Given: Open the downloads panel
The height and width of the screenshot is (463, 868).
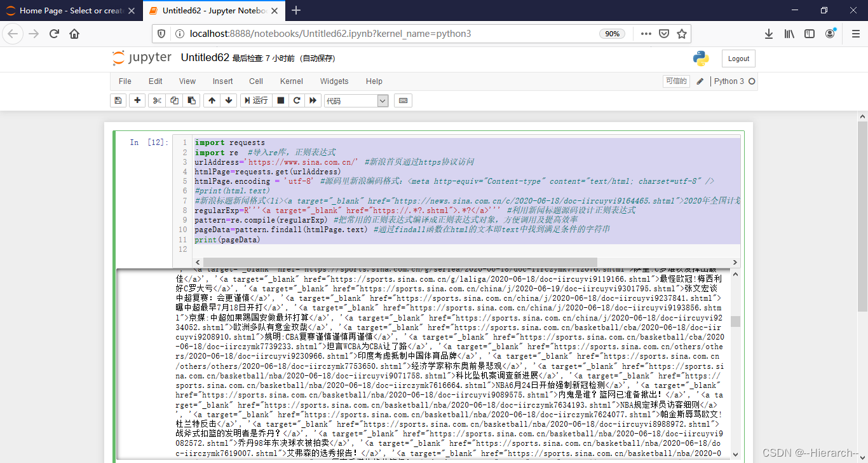Looking at the screenshot, I should [x=769, y=34].
